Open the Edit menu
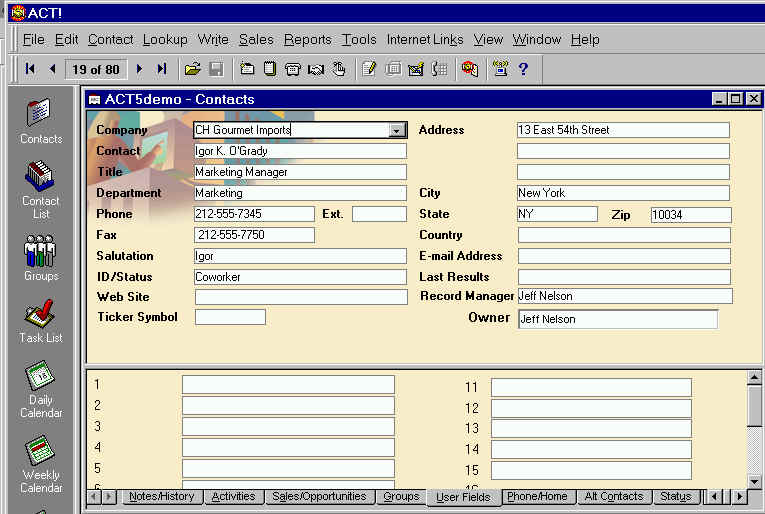Screen dimensions: 765x514 pyautogui.click(x=66, y=40)
